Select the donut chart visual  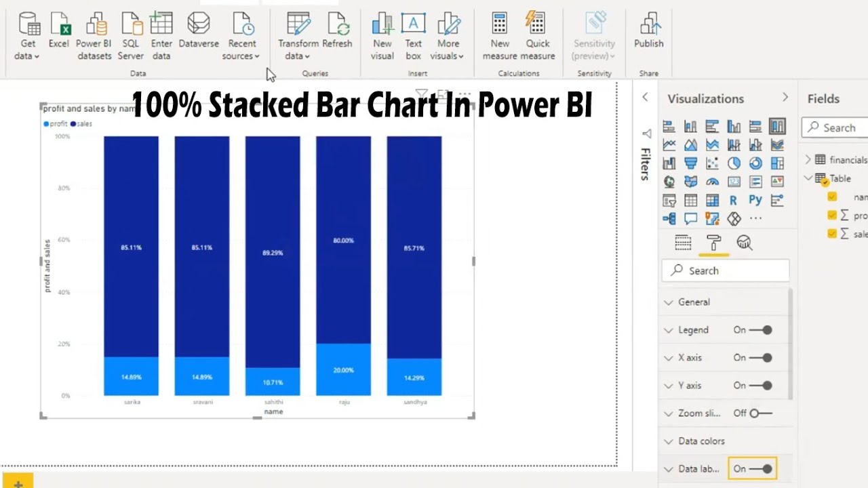(755, 163)
